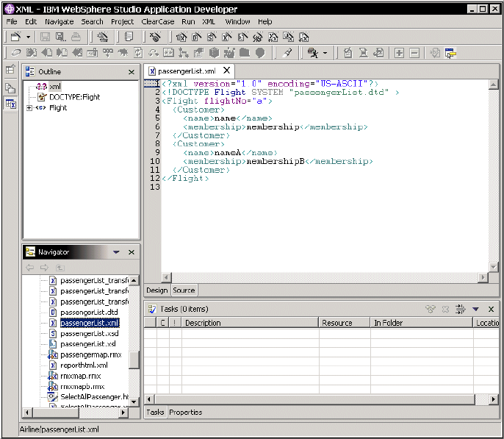Open the New wizard dropdown arrow
Viewport: 504px width, 439px height.
click(28, 37)
